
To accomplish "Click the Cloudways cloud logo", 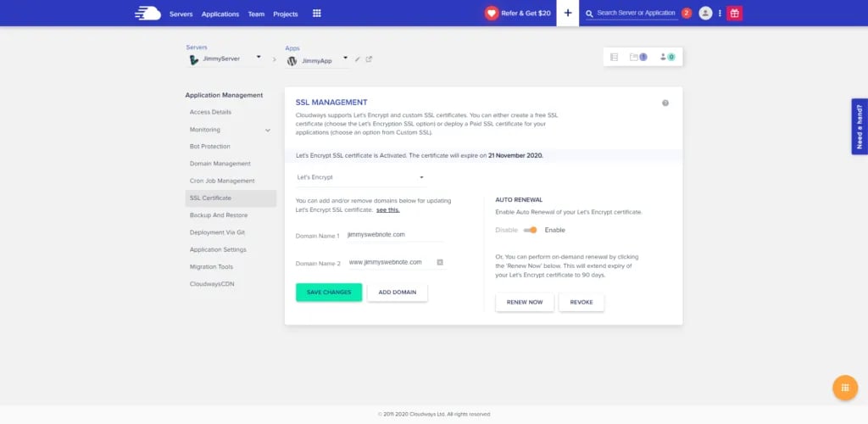I will pos(147,14).
